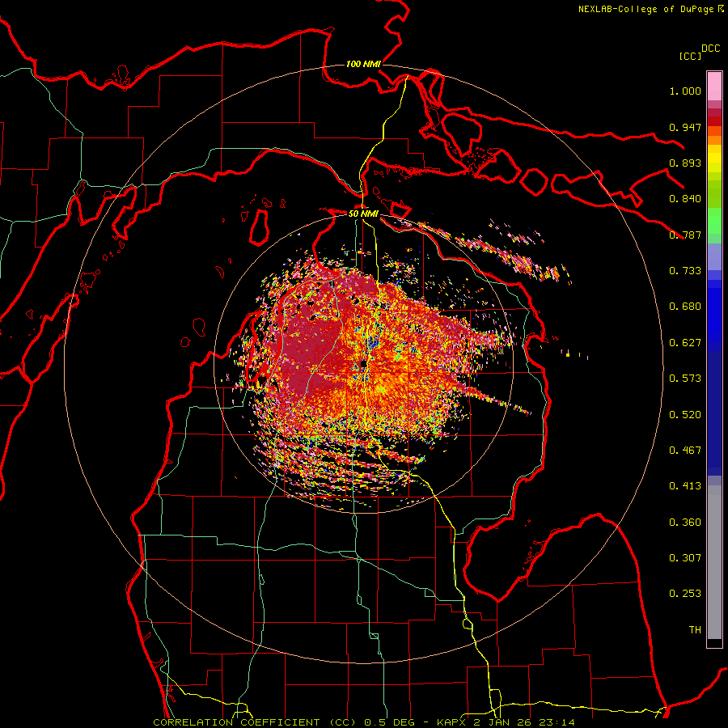Click the 0.733 legend value
This screenshot has height=728, width=728.
pos(685,271)
